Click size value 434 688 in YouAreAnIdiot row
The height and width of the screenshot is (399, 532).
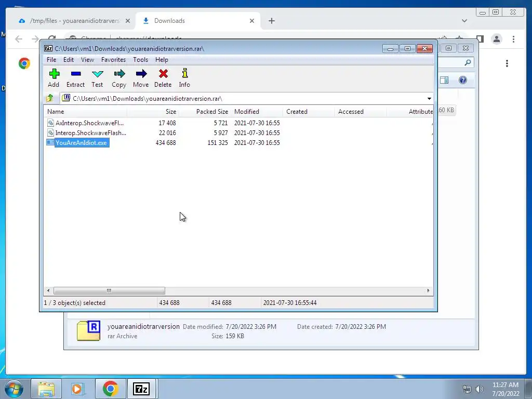coord(166,143)
